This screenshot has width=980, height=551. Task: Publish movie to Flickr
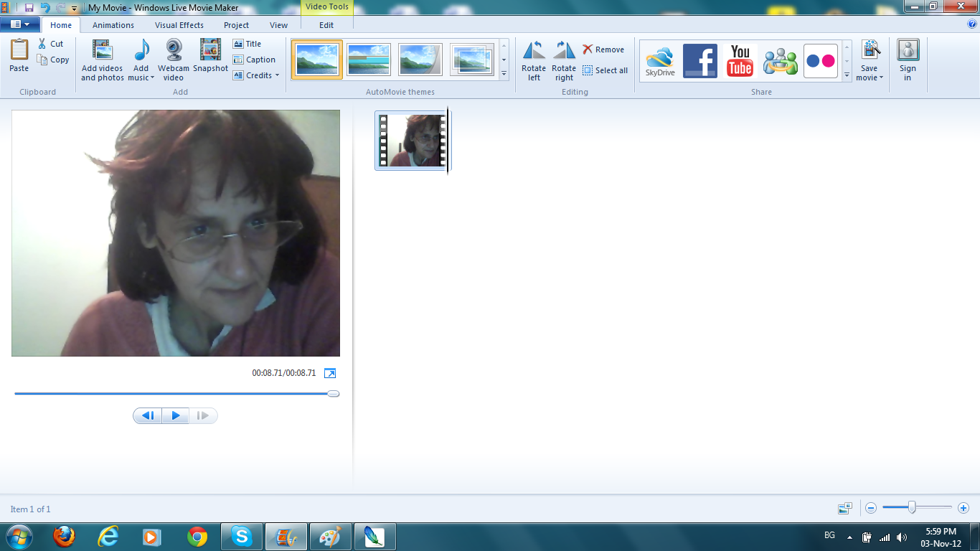tap(820, 60)
